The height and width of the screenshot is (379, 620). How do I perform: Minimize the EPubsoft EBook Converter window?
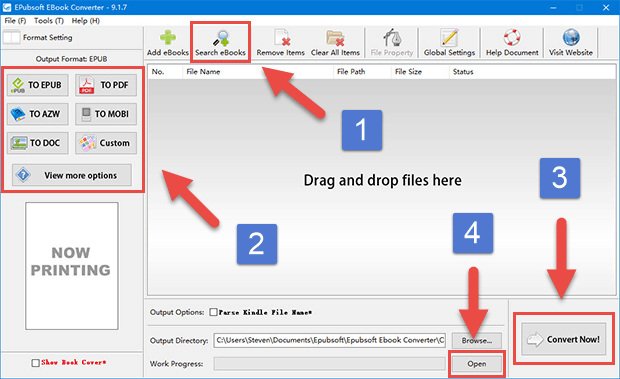coord(553,8)
